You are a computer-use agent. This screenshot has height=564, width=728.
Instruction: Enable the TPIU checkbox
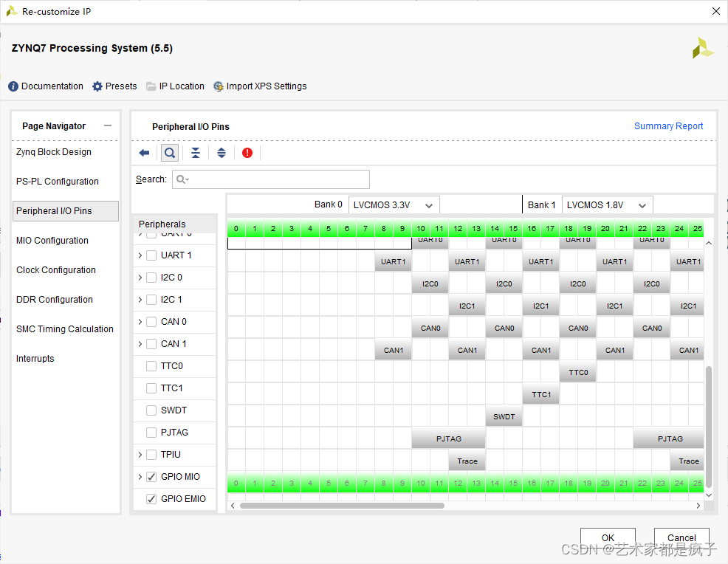pos(151,455)
